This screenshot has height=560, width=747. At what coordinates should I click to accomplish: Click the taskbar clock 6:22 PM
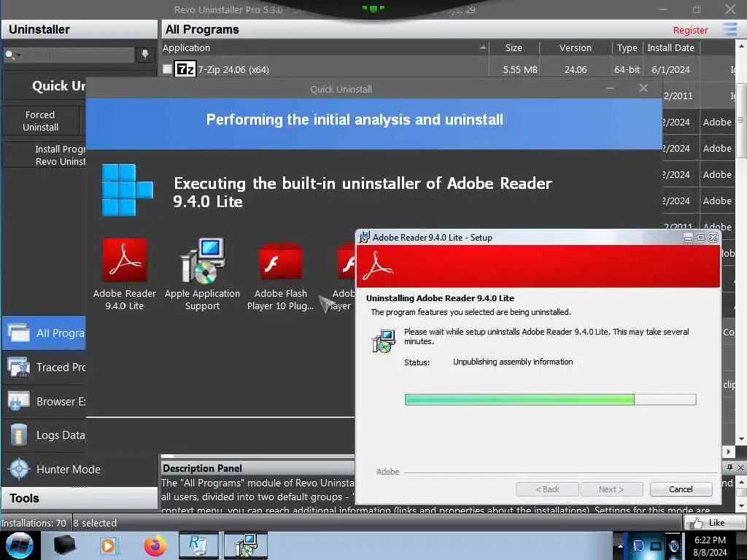coord(710,540)
